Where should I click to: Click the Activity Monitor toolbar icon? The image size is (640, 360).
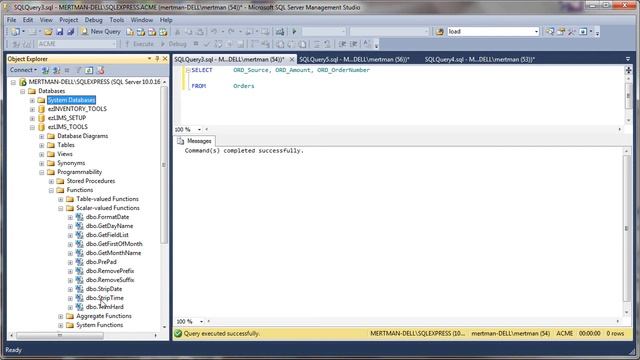point(280,31)
